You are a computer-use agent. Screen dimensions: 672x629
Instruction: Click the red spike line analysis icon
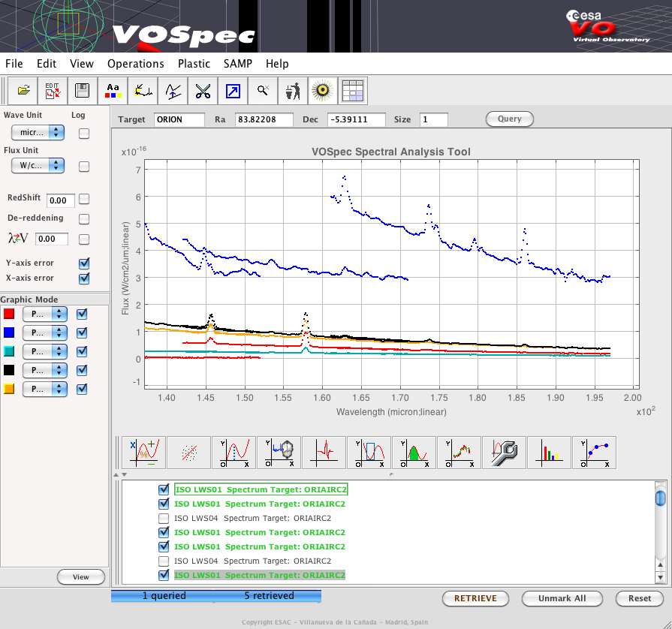pos(324,453)
